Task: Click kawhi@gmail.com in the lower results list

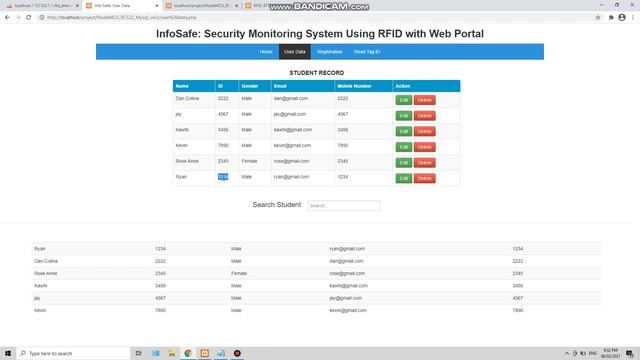Action: coord(349,286)
